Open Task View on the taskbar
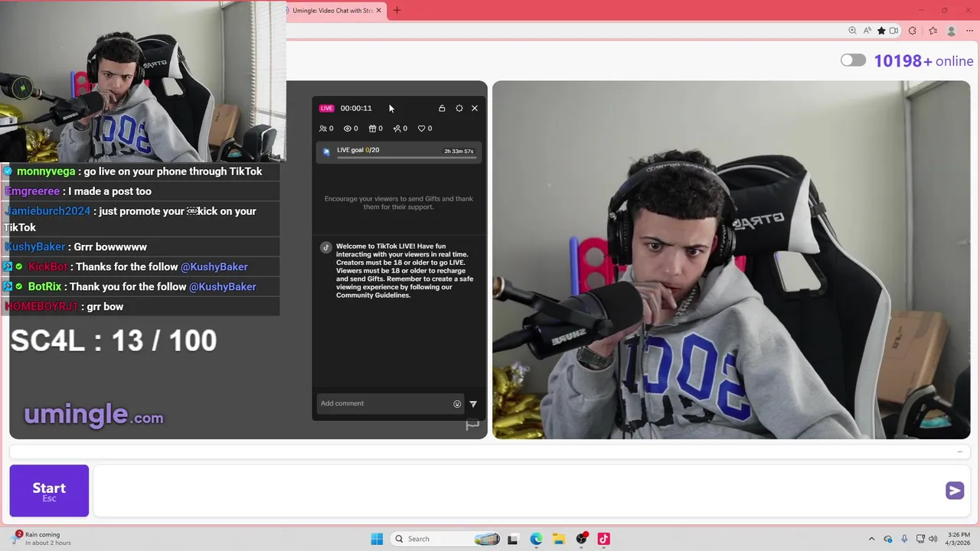The image size is (980, 551). 513,539
